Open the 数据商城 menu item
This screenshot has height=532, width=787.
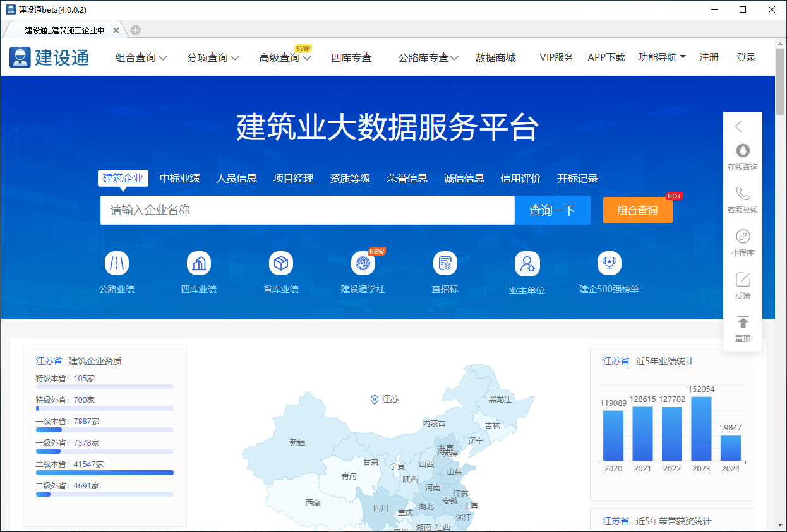pyautogui.click(x=495, y=57)
